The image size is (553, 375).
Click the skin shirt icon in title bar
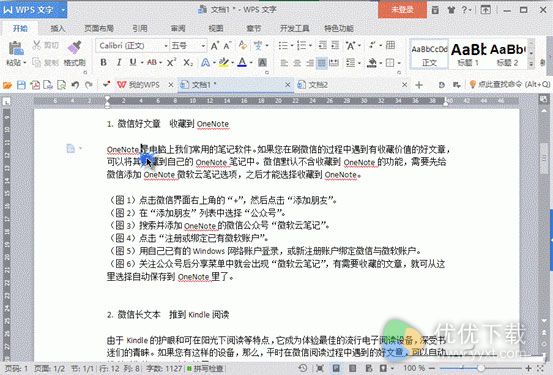coord(451,10)
